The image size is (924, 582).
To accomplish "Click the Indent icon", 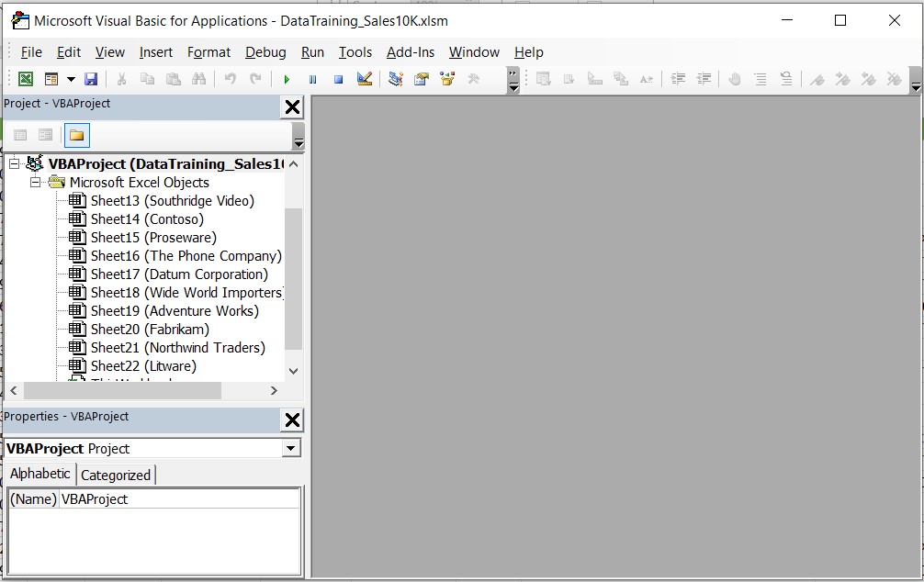I will pos(678,79).
